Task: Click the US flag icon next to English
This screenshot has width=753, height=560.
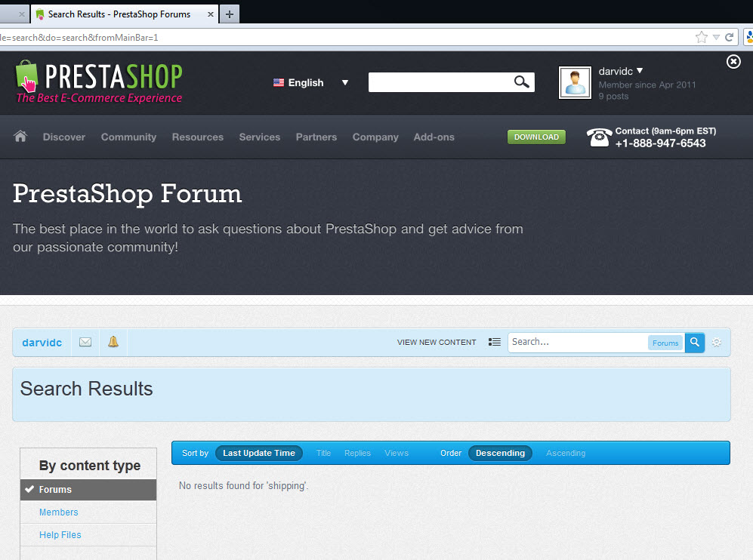Action: (279, 82)
